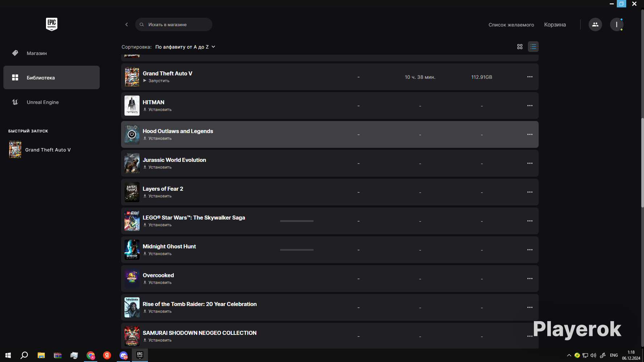
Task: Open more options for HITMAN
Action: 530,106
